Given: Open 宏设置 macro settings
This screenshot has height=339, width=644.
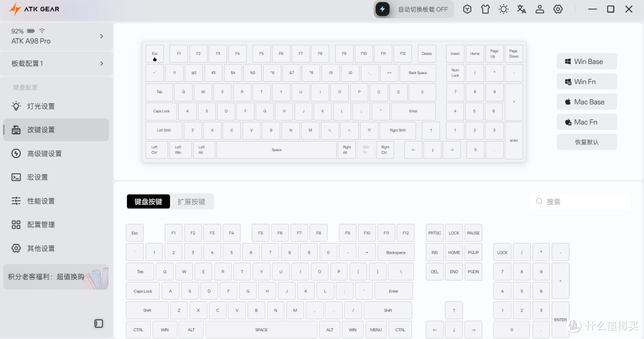Looking at the screenshot, I should tap(56, 177).
